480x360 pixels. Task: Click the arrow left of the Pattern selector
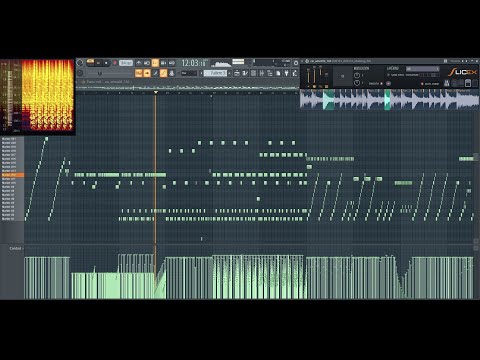click(x=201, y=73)
